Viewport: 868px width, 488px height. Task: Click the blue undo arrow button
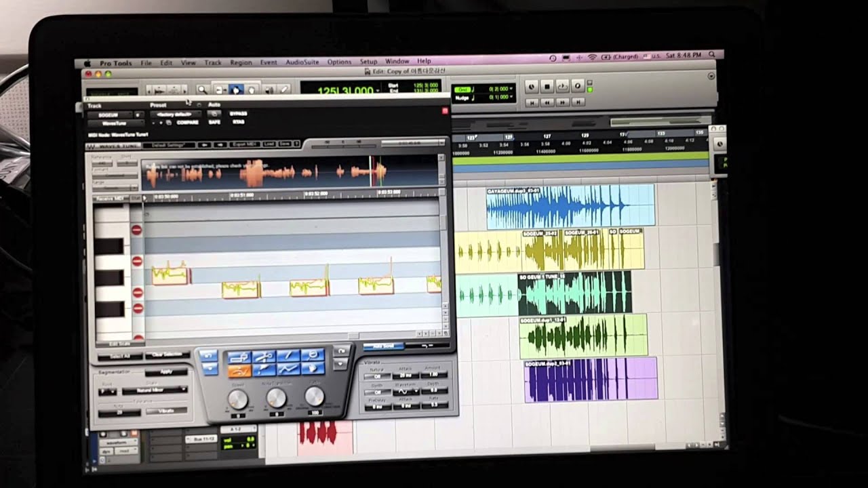click(x=208, y=356)
